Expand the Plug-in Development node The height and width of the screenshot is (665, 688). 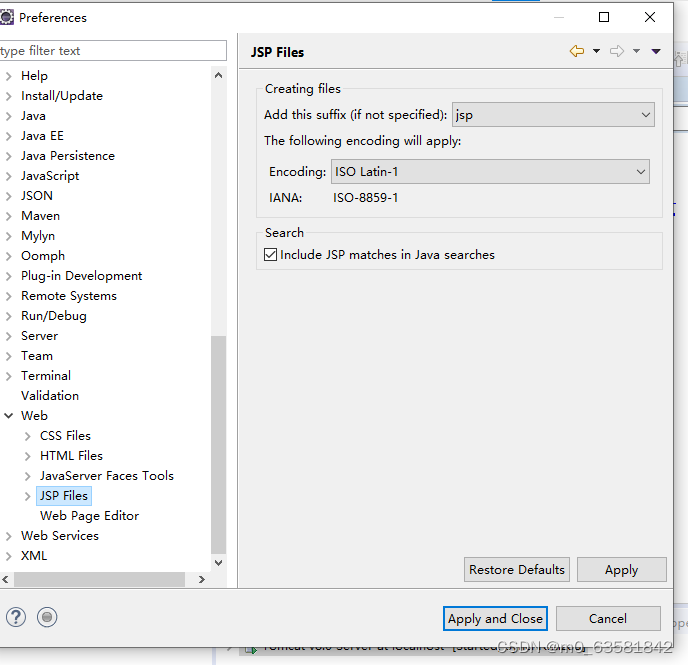(8, 276)
